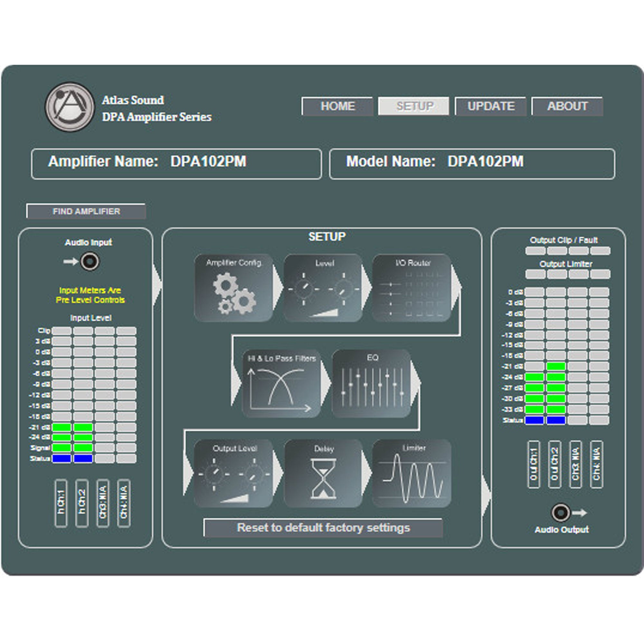Click the FIND AMPLIFIER button

[x=86, y=211]
